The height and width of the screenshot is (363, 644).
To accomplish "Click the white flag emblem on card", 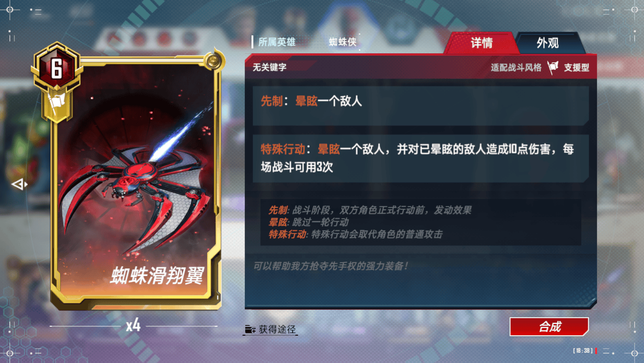I will (57, 104).
